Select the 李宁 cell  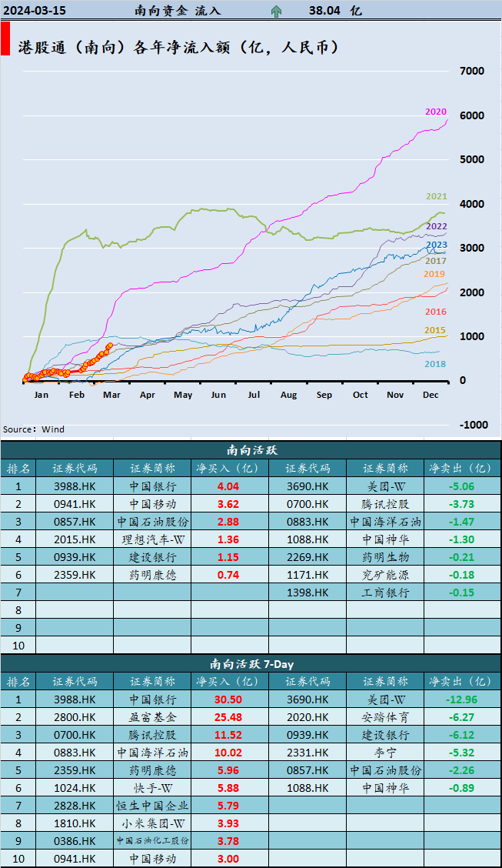pos(385,753)
